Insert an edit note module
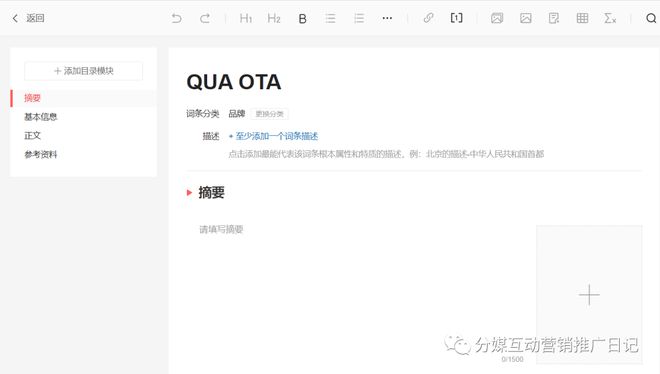Screen dimensions: 660x374 tap(554, 18)
